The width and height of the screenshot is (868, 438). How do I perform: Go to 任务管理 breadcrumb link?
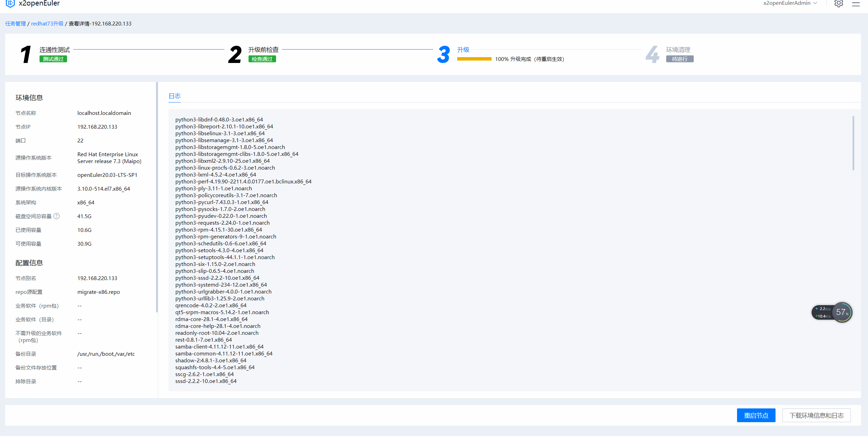(x=15, y=23)
